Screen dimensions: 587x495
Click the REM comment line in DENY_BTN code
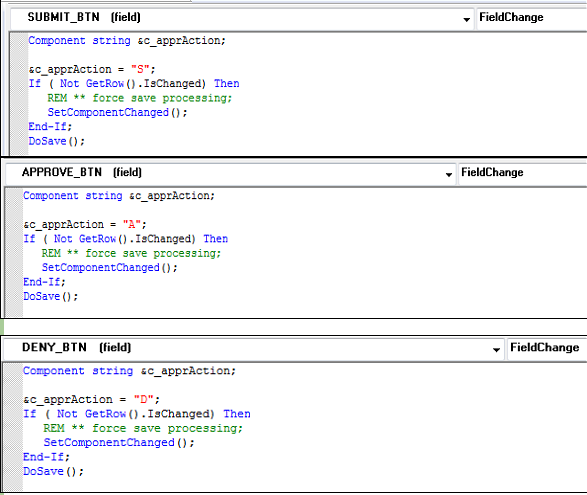[143, 428]
